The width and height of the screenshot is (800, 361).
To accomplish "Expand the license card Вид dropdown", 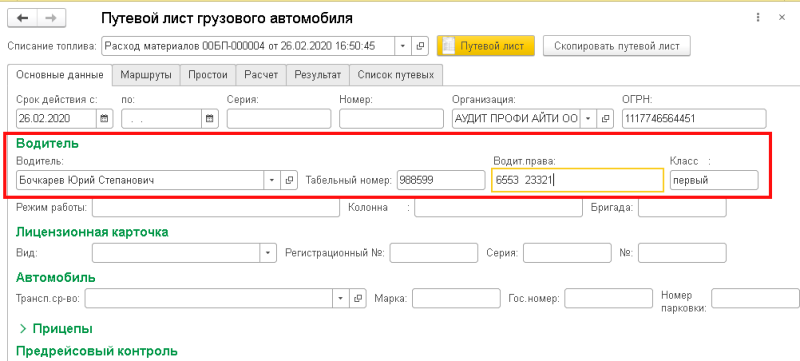I will click(268, 252).
